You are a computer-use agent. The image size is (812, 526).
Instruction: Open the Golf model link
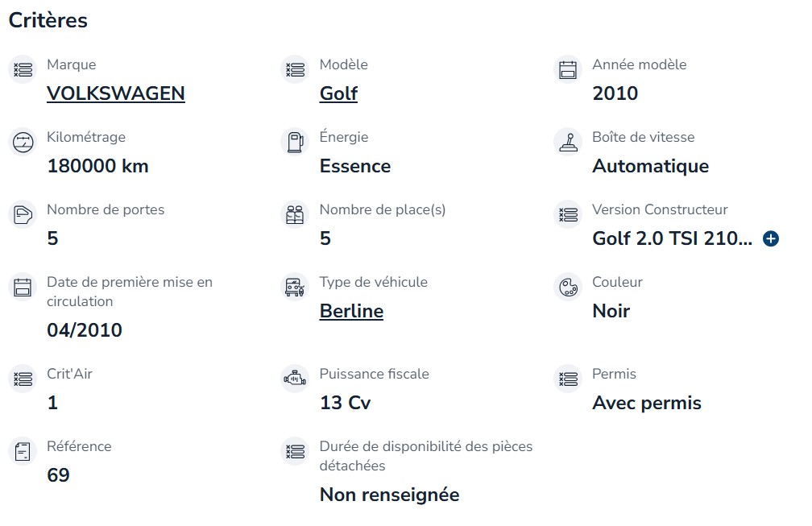[x=338, y=93]
